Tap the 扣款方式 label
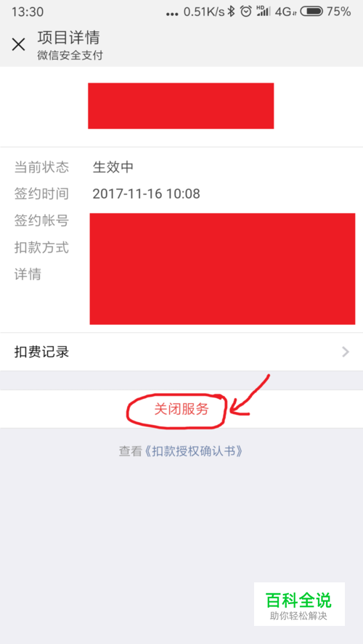 [41, 247]
